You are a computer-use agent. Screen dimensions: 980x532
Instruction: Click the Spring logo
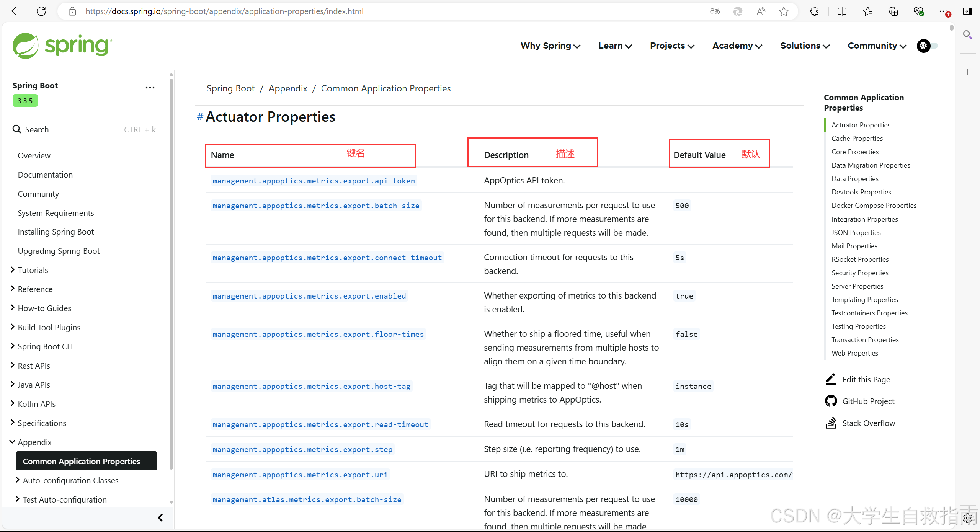pos(63,46)
